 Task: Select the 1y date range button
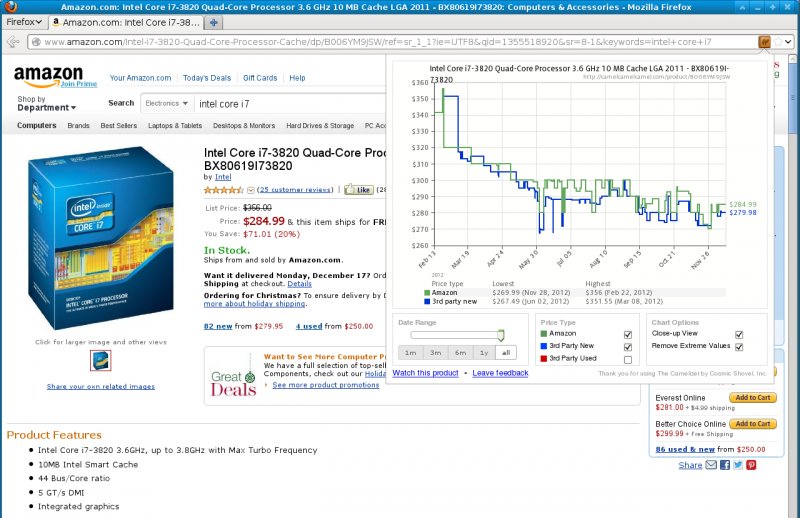pyautogui.click(x=484, y=353)
